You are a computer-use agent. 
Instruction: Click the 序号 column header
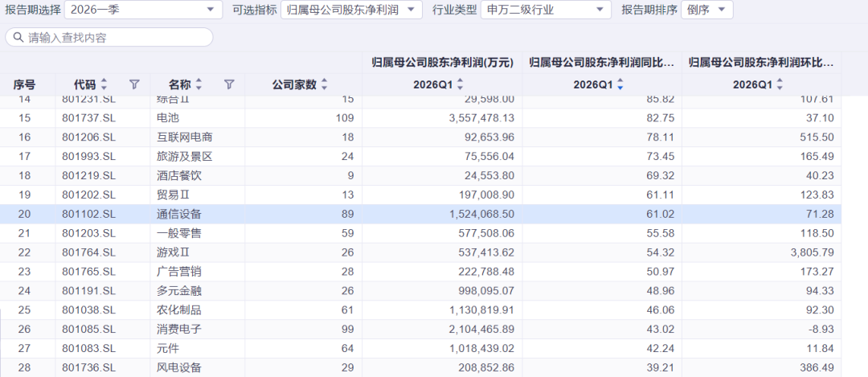(24, 84)
